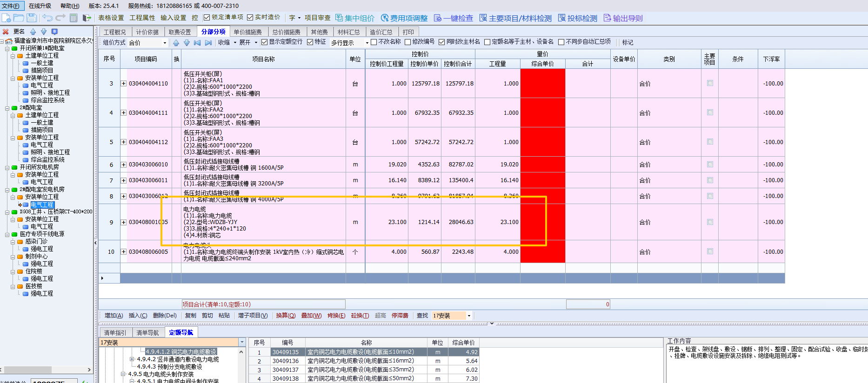Screen dimensions: 868x383
Task: Open 组价方式 合价 dropdown
Action: 165,43
